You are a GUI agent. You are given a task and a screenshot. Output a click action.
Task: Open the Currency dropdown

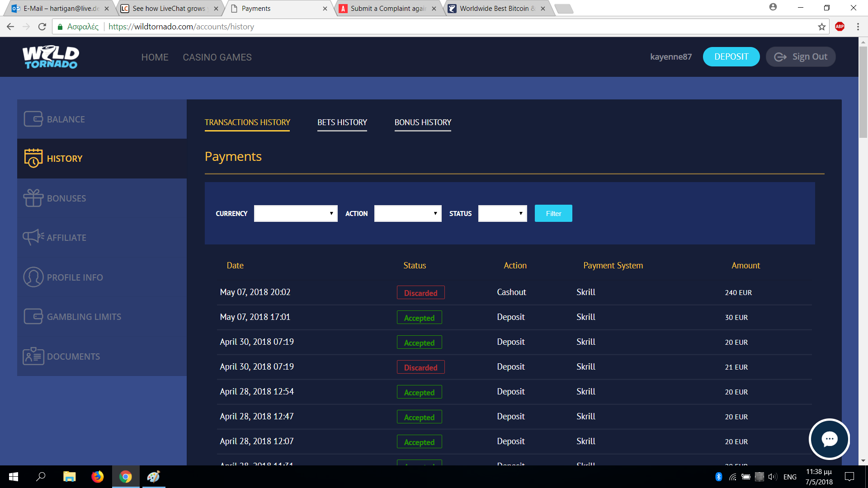(x=296, y=213)
